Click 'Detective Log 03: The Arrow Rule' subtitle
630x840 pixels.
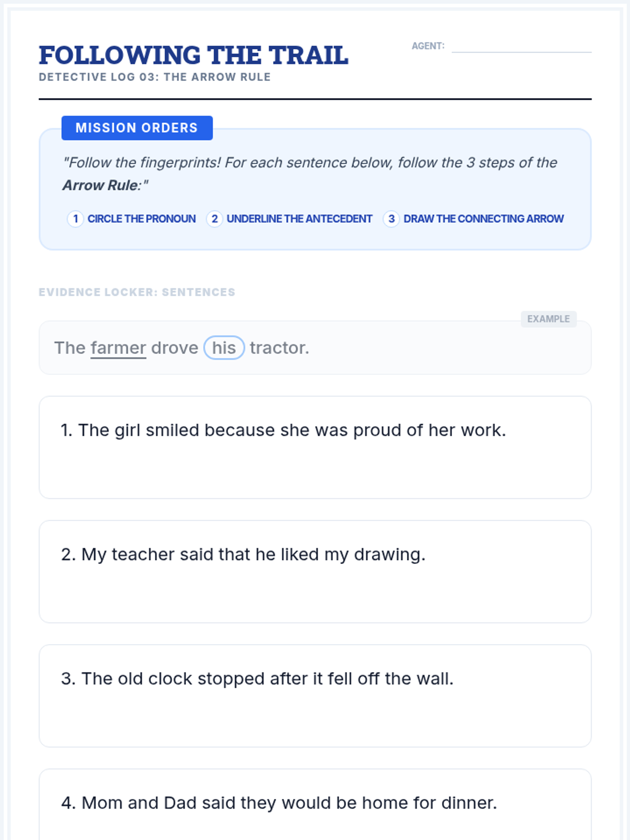click(x=155, y=77)
